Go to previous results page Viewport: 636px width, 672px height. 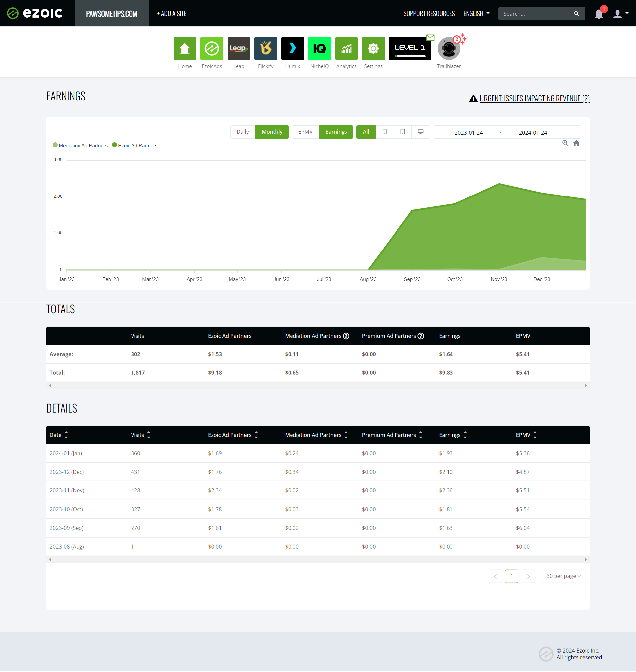pos(495,576)
